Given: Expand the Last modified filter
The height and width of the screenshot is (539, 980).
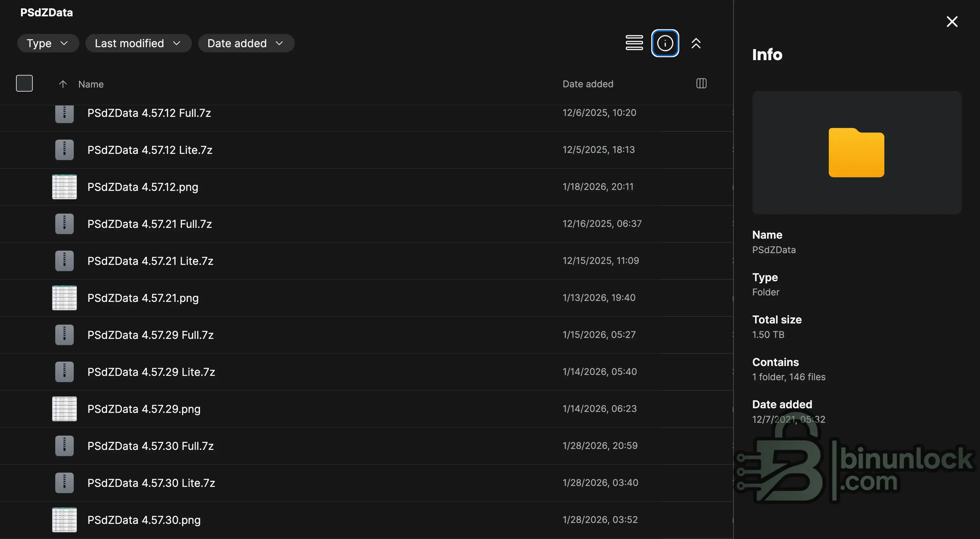Looking at the screenshot, I should [x=138, y=43].
